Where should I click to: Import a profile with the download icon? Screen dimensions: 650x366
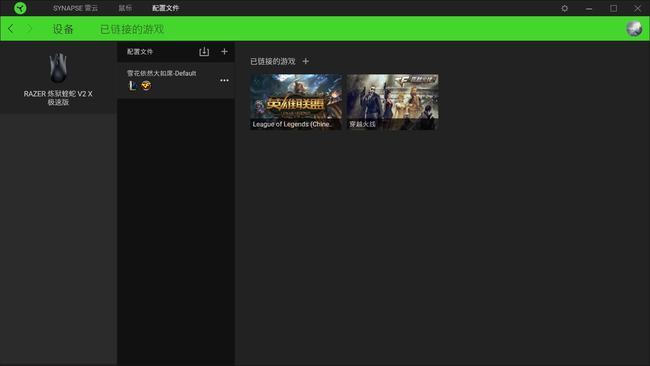(x=204, y=51)
